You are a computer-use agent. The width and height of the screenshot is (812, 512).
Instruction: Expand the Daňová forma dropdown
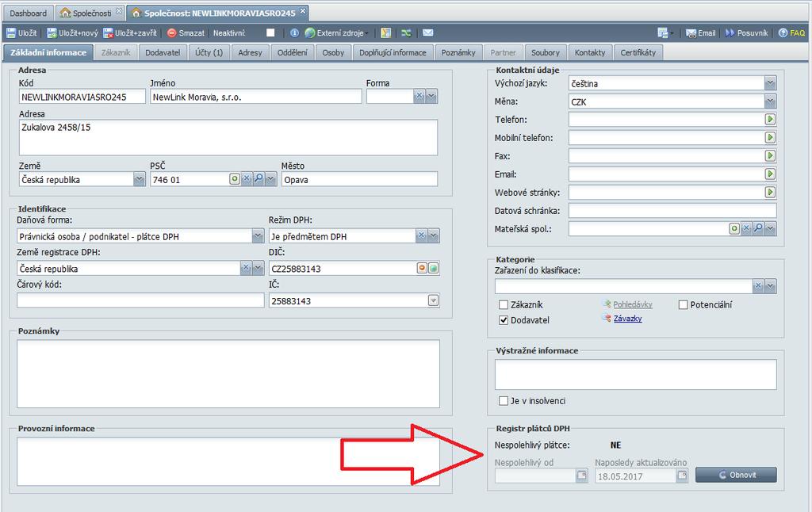(x=258, y=236)
